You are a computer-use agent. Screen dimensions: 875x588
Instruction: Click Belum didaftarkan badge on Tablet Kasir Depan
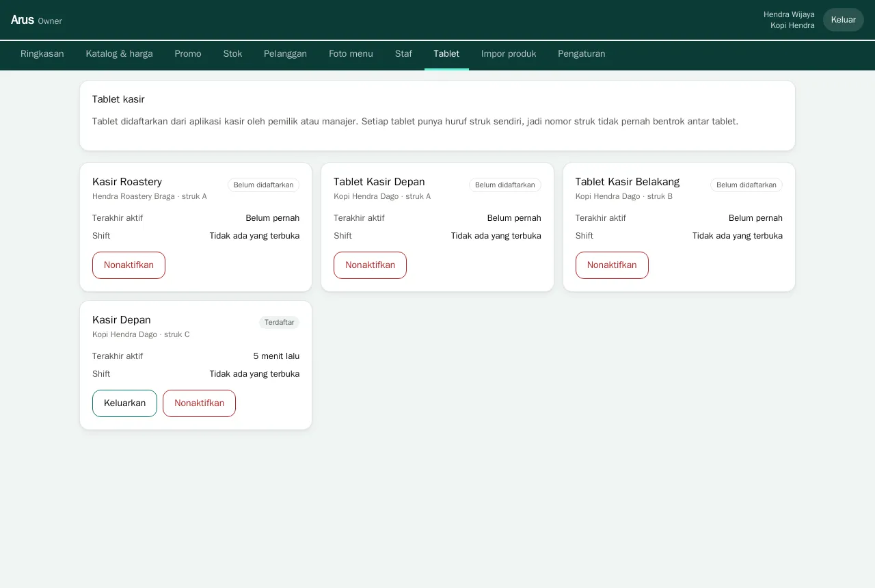[x=505, y=185]
